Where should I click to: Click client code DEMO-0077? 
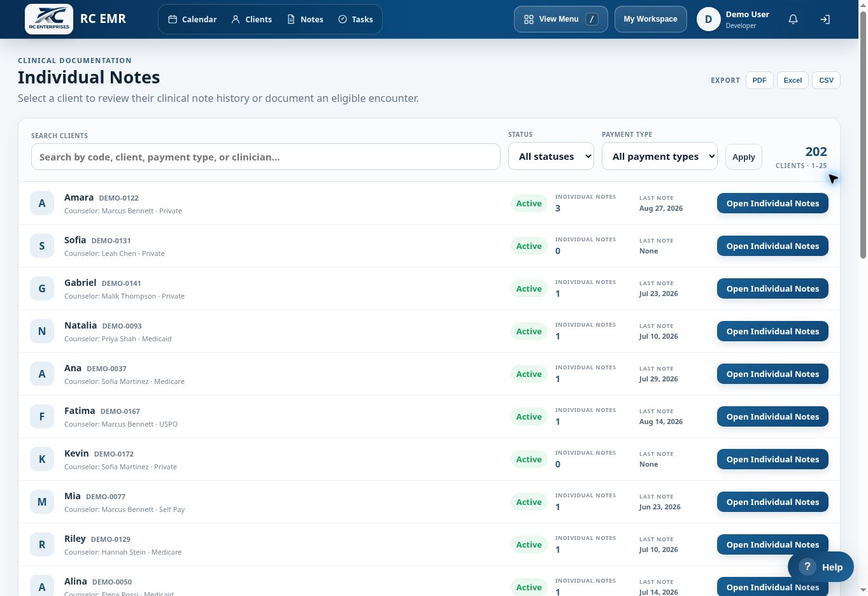pyautogui.click(x=106, y=497)
